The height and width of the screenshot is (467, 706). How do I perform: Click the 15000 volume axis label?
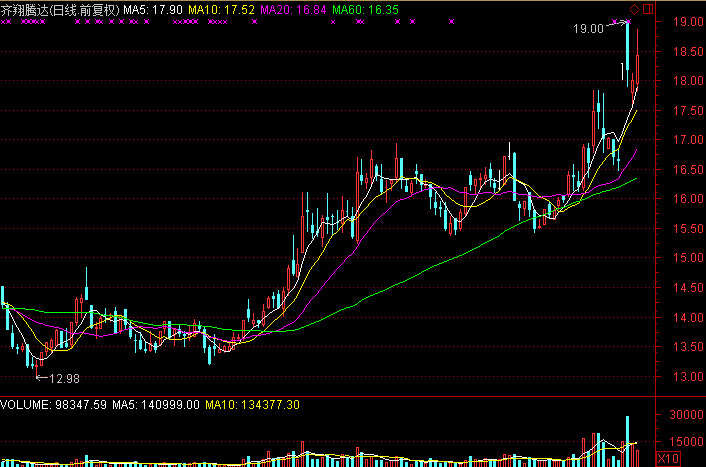pos(685,442)
